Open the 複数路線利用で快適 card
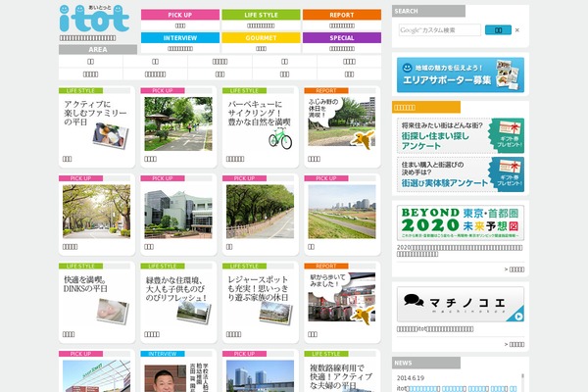This screenshot has height=392, width=588. [x=342, y=371]
